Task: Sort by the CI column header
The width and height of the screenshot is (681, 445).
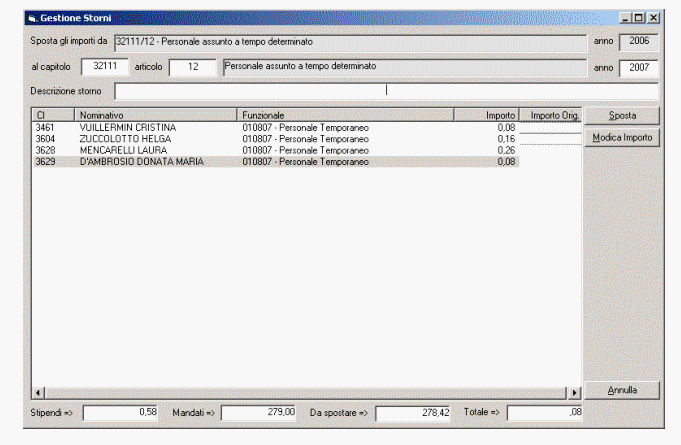Action: point(52,116)
